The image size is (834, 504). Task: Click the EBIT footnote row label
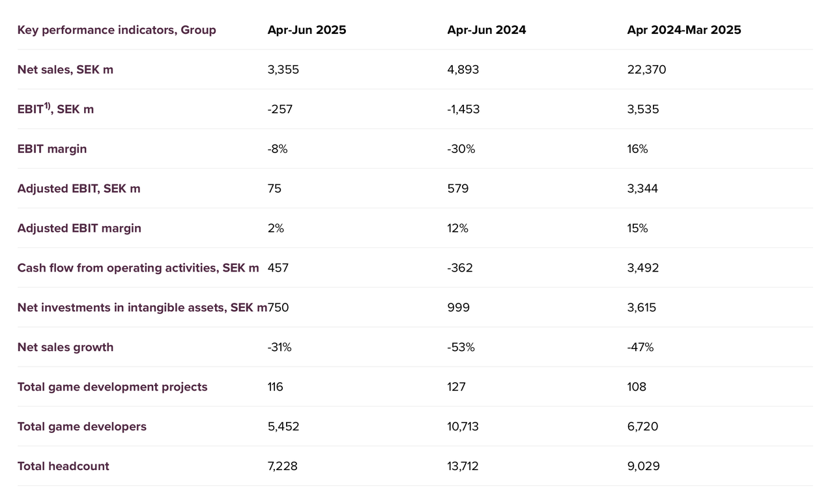[55, 109]
